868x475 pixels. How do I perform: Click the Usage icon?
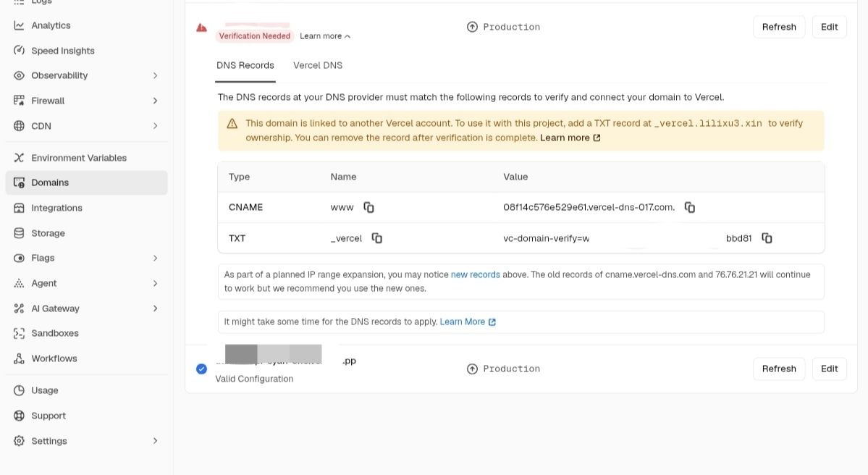coord(19,390)
